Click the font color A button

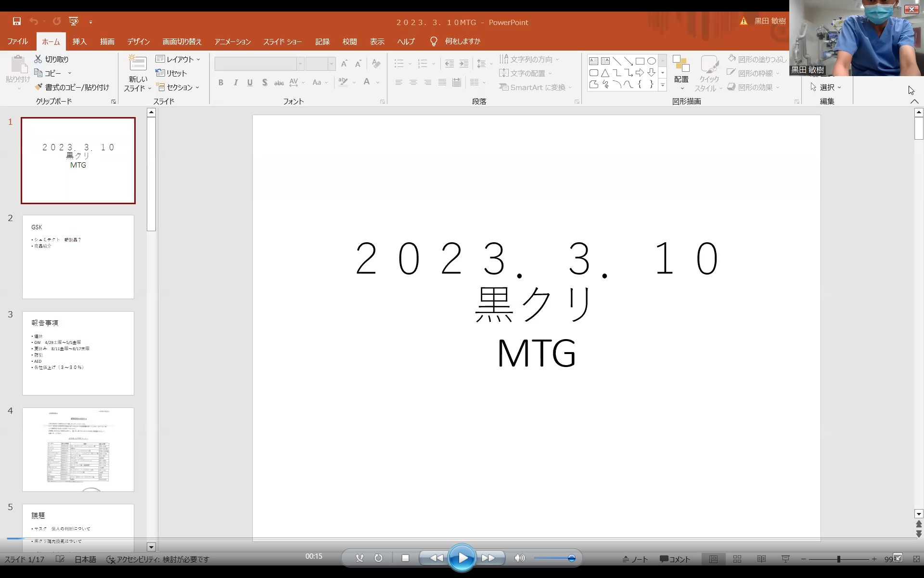click(367, 82)
